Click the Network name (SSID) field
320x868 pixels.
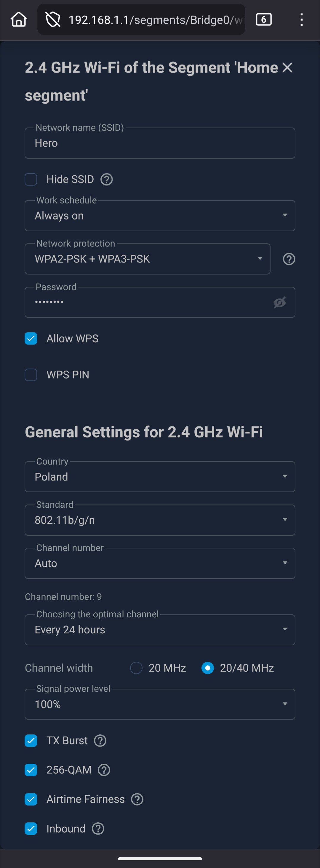(160, 143)
